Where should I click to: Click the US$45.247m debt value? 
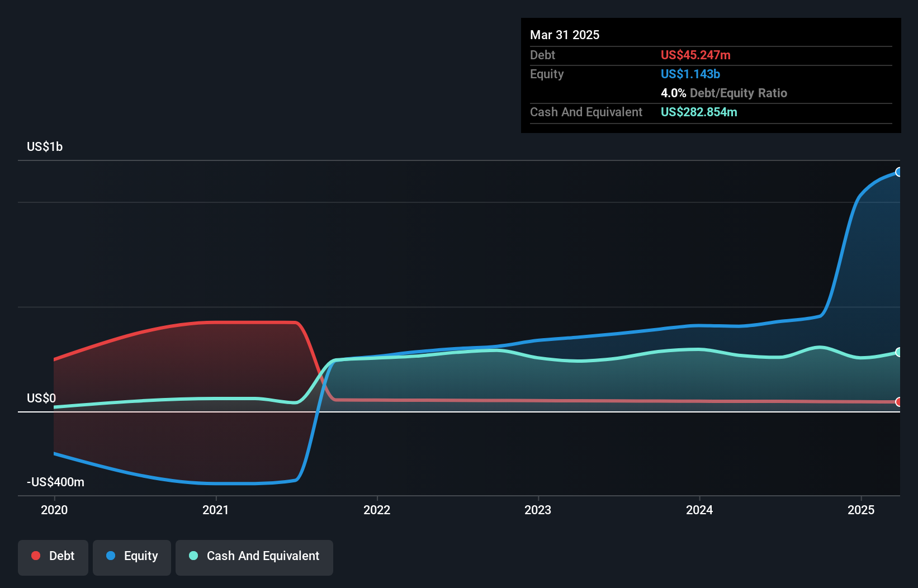(x=695, y=55)
